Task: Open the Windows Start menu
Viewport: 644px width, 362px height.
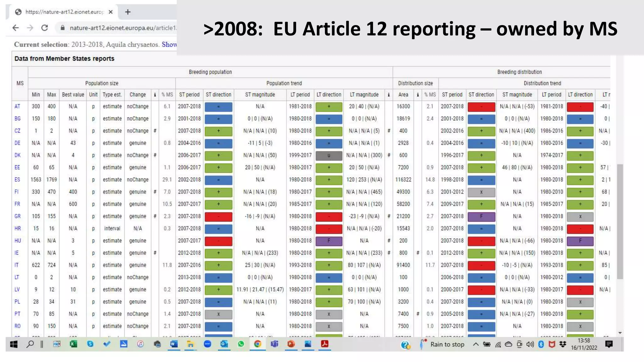Action: click(x=14, y=344)
